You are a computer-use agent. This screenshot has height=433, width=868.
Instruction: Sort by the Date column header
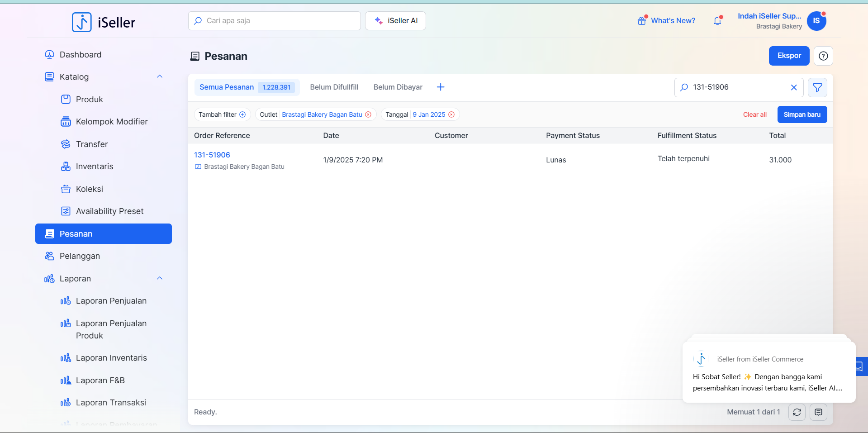pyautogui.click(x=331, y=135)
